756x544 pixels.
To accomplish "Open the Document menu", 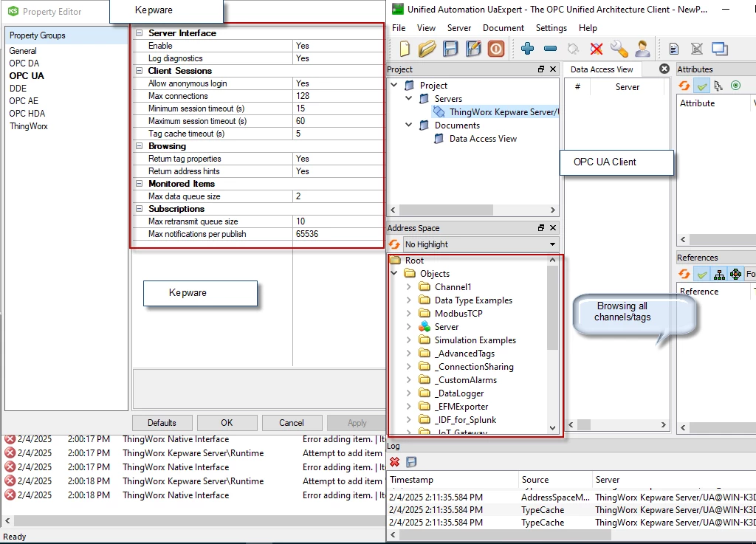I will pos(504,28).
